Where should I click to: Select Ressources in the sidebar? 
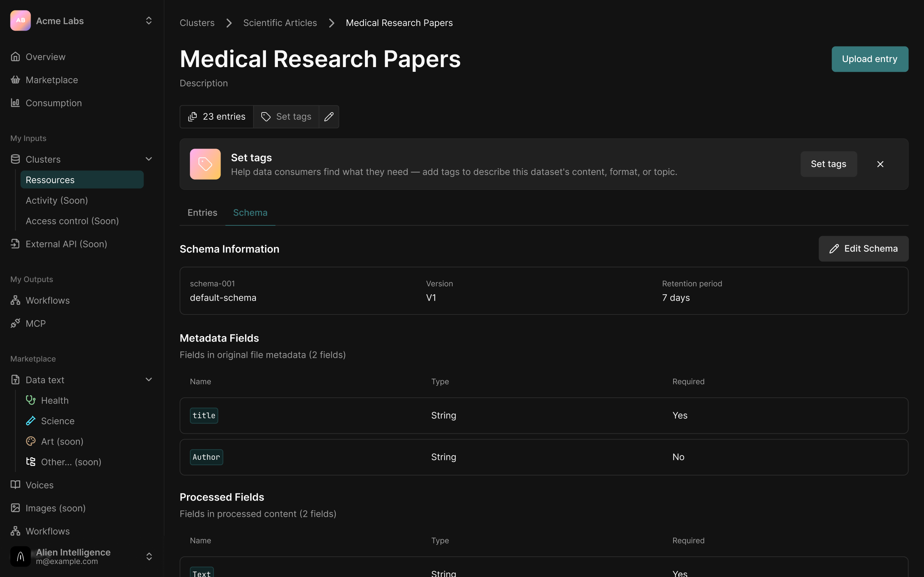click(x=82, y=180)
